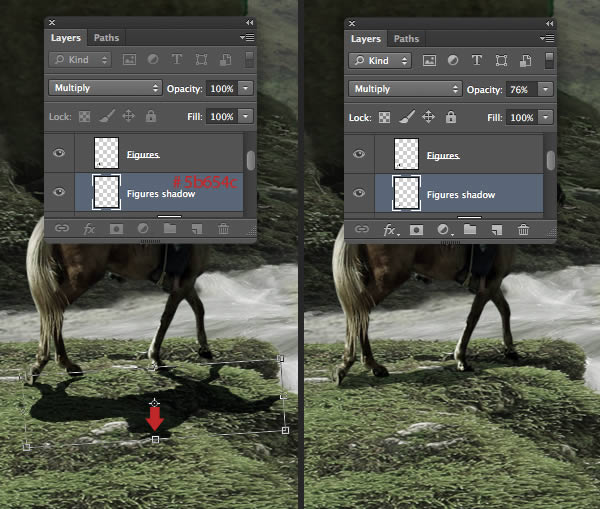Open Fill slider arrow in right panel

(x=546, y=117)
